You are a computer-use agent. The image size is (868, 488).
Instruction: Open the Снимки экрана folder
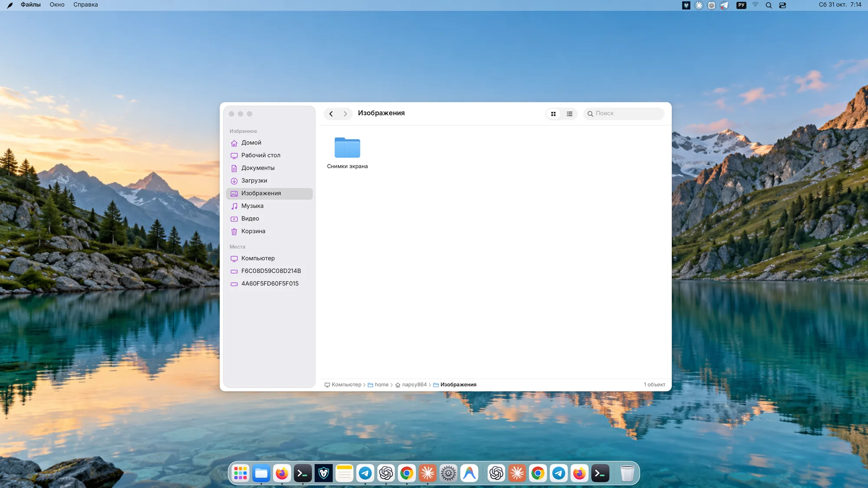[347, 153]
